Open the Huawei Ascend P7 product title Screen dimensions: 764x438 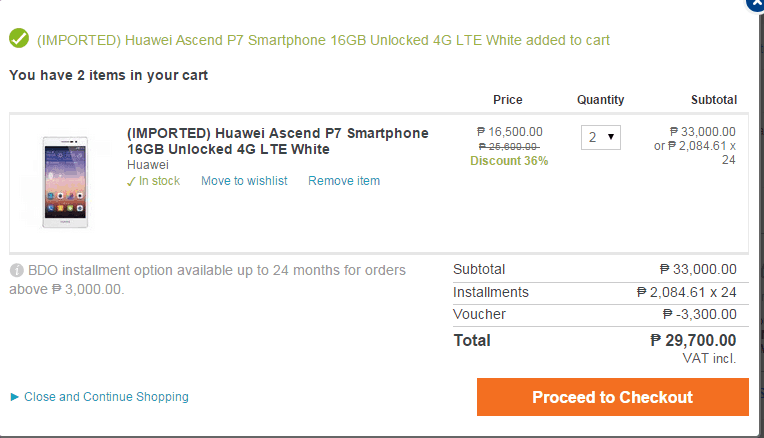coord(277,141)
